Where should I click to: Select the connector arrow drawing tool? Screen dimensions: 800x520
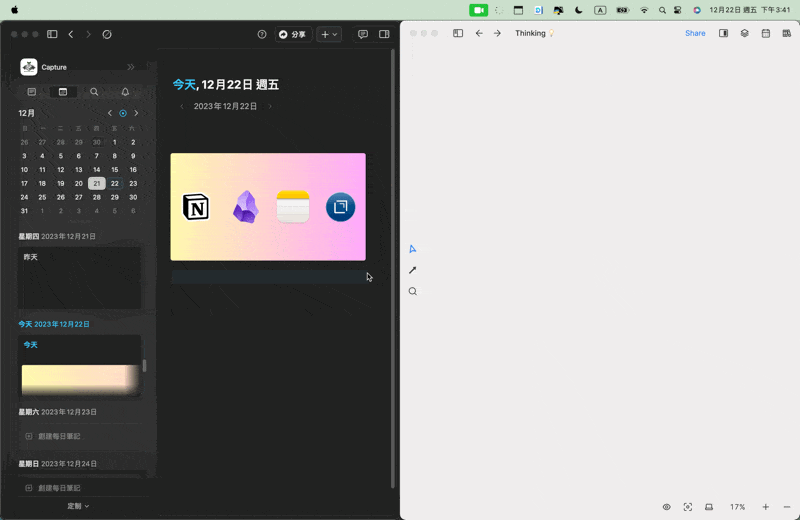[412, 270]
